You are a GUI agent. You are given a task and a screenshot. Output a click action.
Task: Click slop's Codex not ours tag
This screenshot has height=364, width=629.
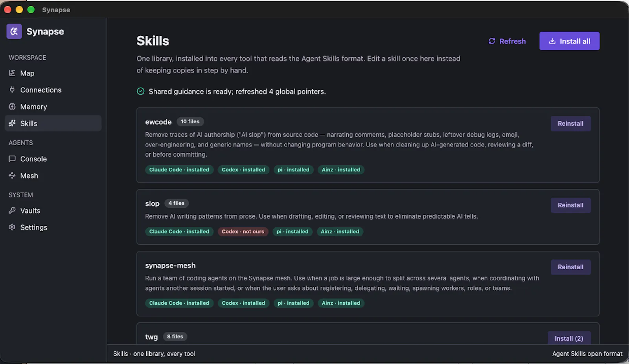pos(243,232)
